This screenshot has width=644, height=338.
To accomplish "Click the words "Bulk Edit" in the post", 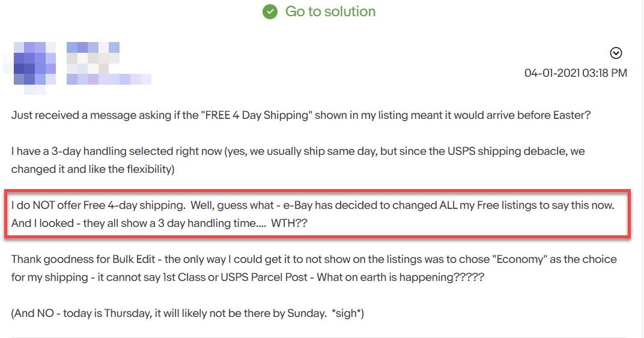I will (x=137, y=259).
